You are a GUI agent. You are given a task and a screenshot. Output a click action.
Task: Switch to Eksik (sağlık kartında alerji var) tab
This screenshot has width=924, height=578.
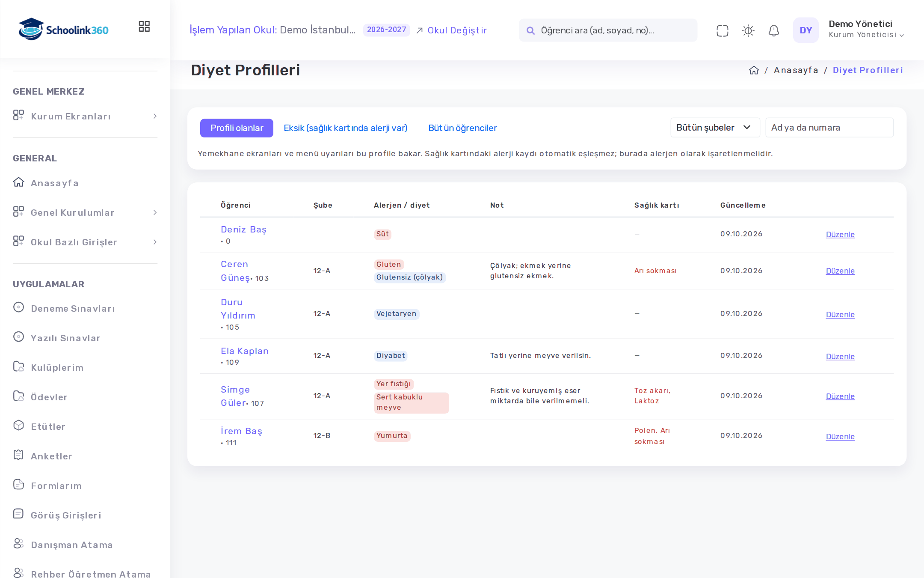click(345, 128)
